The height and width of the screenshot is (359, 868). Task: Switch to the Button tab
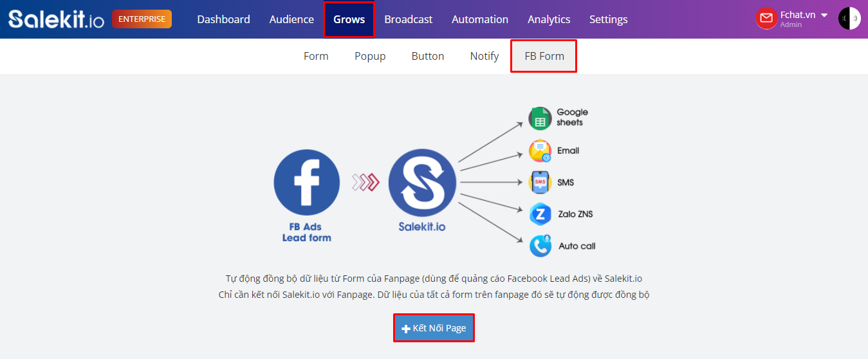428,56
